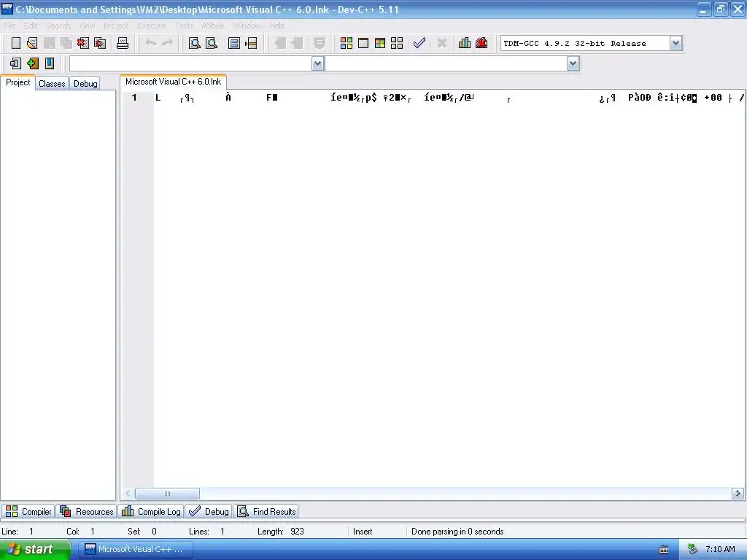This screenshot has width=747, height=560.
Task: Open the Search menu
Action: point(58,26)
